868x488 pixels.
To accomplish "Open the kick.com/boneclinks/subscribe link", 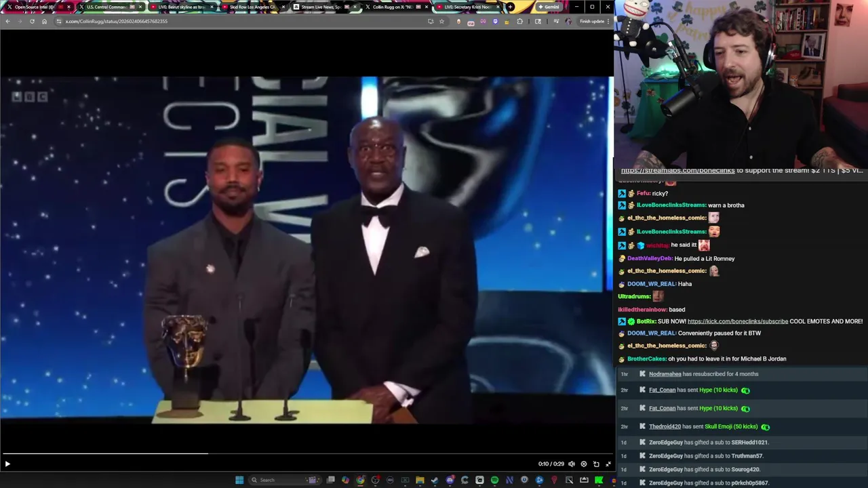I will click(738, 321).
